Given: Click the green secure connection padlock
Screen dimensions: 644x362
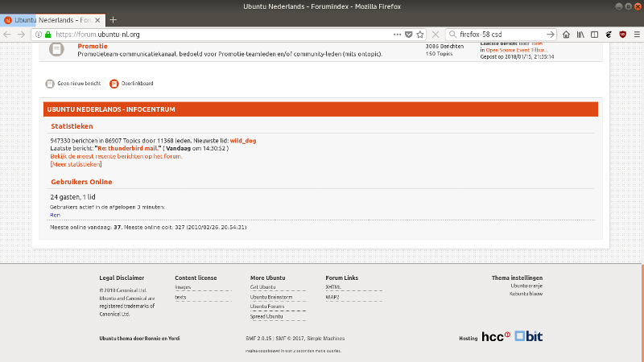Looking at the screenshot, I should 48,35.
